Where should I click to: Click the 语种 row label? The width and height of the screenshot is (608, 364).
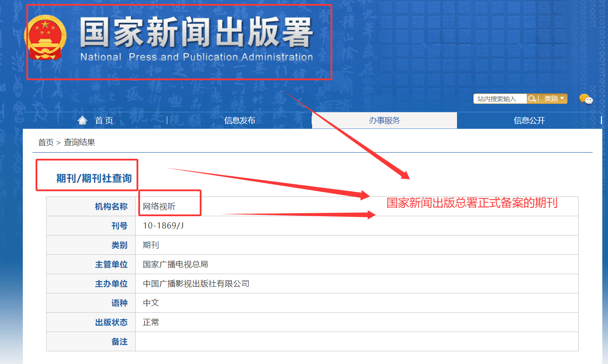[x=119, y=303]
